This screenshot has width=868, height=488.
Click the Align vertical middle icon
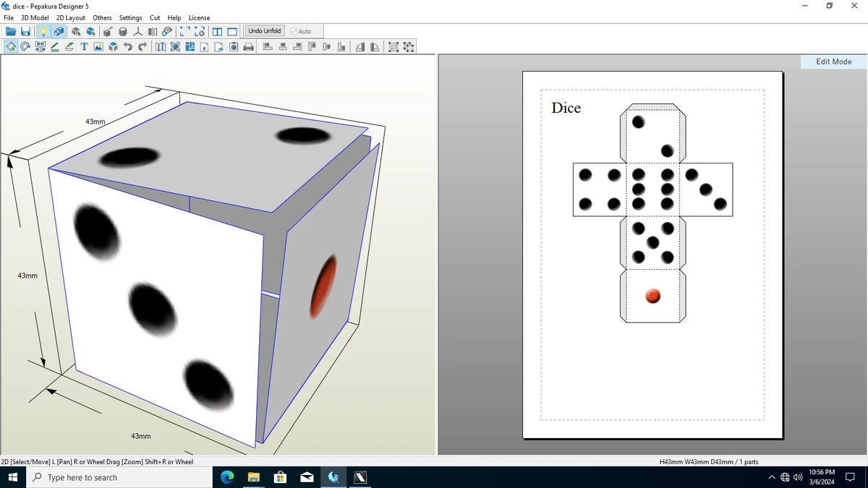click(326, 47)
